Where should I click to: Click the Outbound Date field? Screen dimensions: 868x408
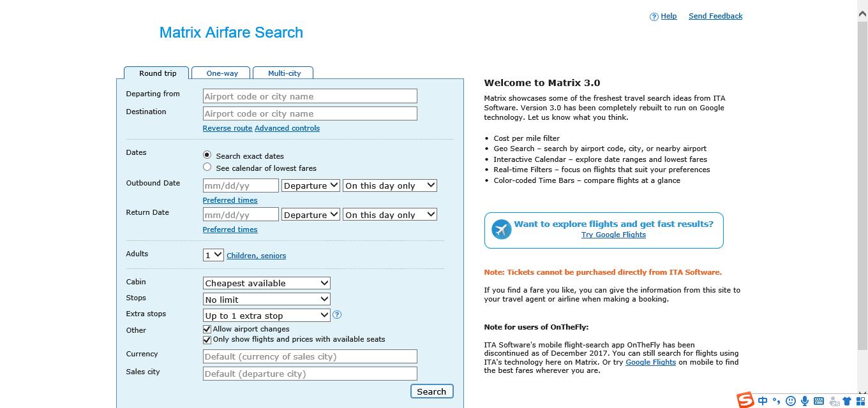pyautogui.click(x=241, y=186)
